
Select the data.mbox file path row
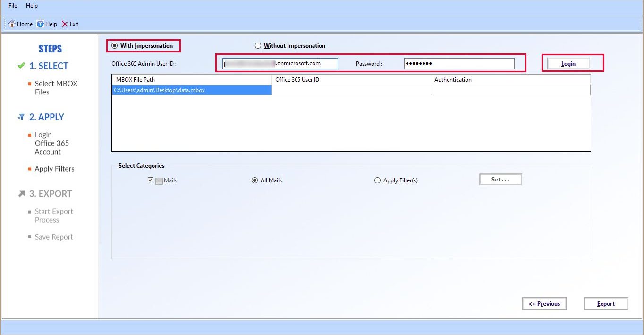point(192,90)
